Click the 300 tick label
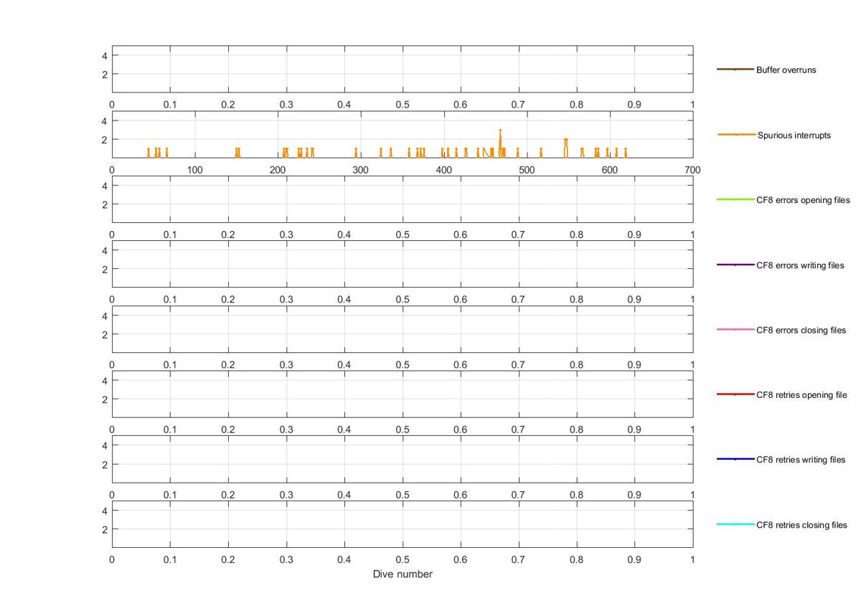Screen dimensions: 861x616 click(x=361, y=170)
